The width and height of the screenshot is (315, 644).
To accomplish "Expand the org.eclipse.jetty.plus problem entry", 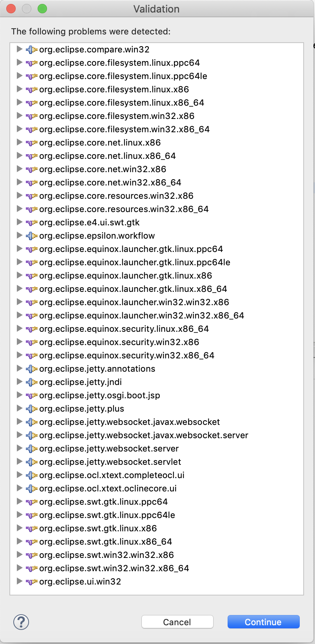I will [x=19, y=408].
